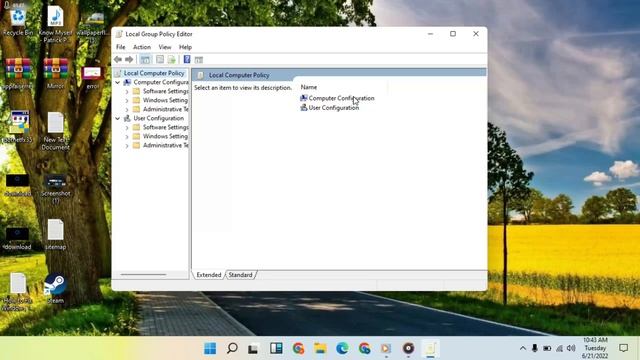Select Software Settings folder under Computer Configuration
The width and height of the screenshot is (640, 360).
[x=165, y=91]
